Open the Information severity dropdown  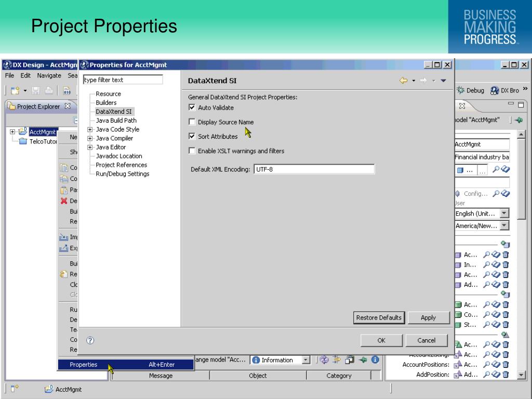[x=305, y=360]
